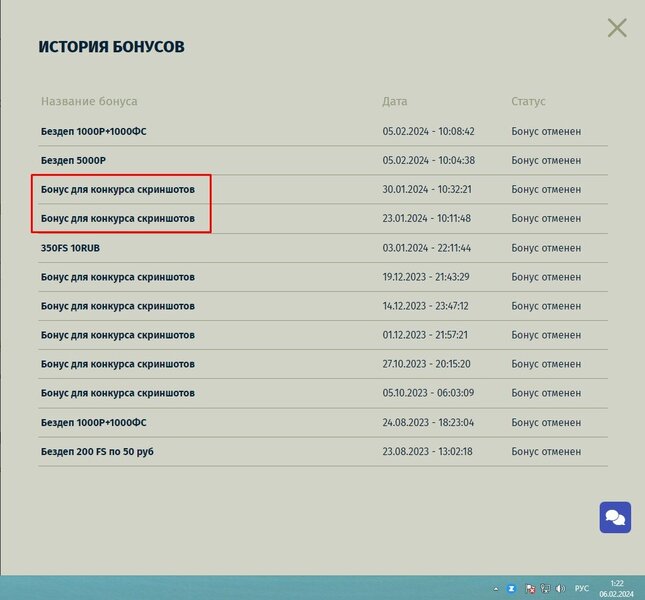Viewport: 645px width, 600px height.
Task: Click 'Бонус отменен' status for 24.08.2023 bonus
Action: coord(545,423)
